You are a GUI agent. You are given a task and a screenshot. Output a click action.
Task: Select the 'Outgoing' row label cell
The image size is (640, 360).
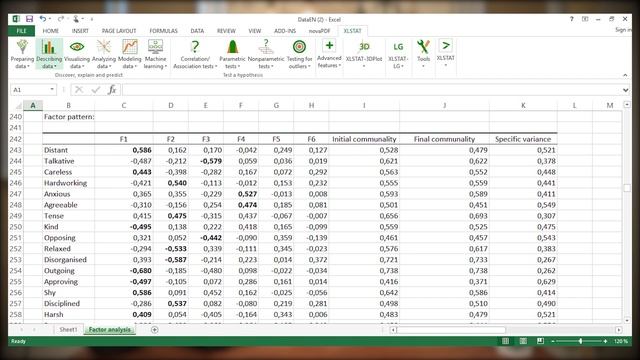pyautogui.click(x=69, y=271)
